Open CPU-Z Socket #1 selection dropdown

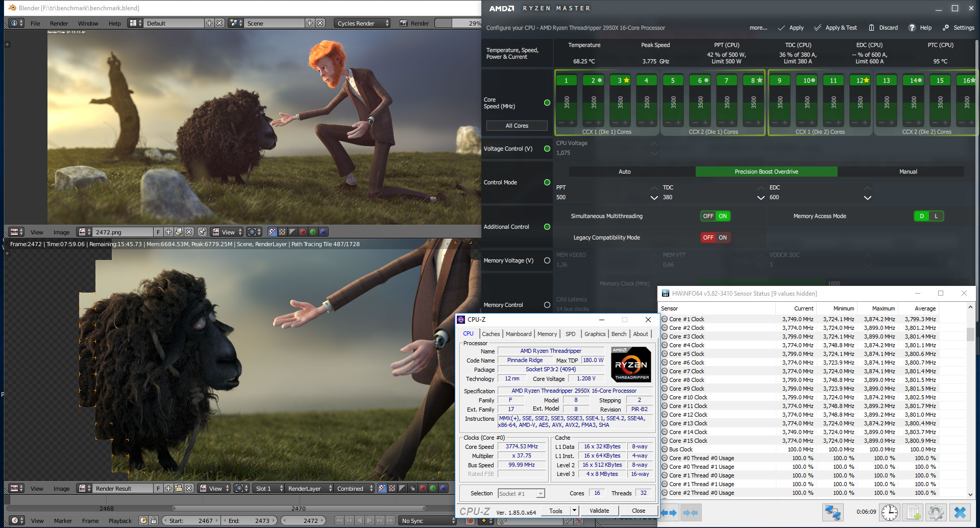pos(521,493)
